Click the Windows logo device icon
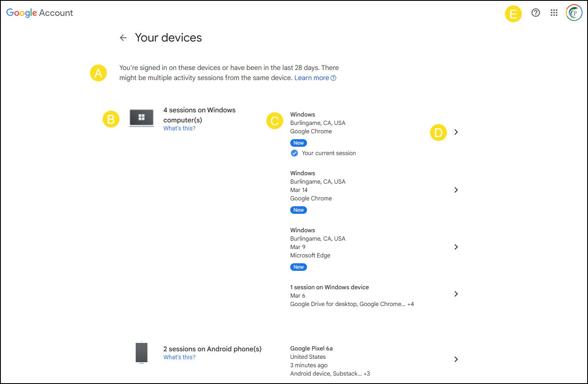 coord(141,117)
